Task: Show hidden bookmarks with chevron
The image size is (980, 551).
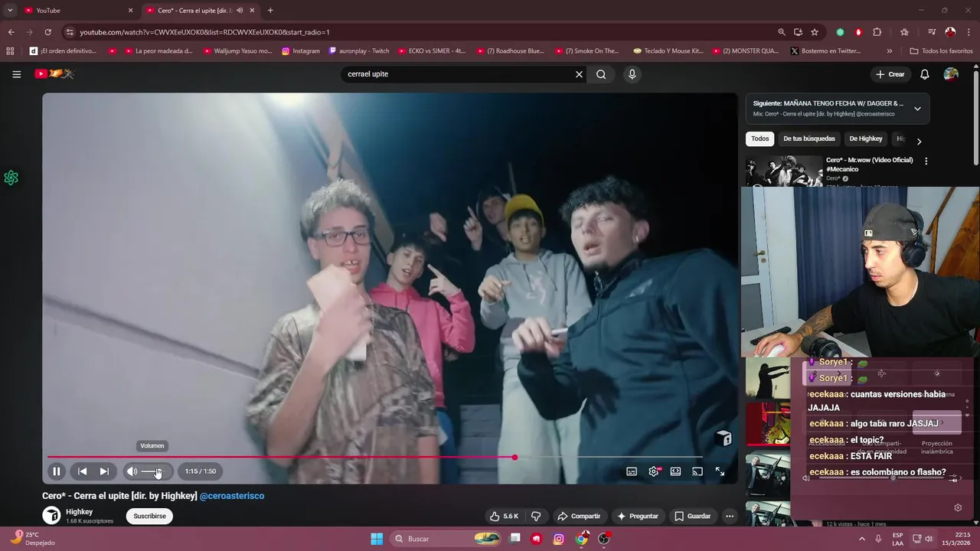Action: pyautogui.click(x=889, y=51)
